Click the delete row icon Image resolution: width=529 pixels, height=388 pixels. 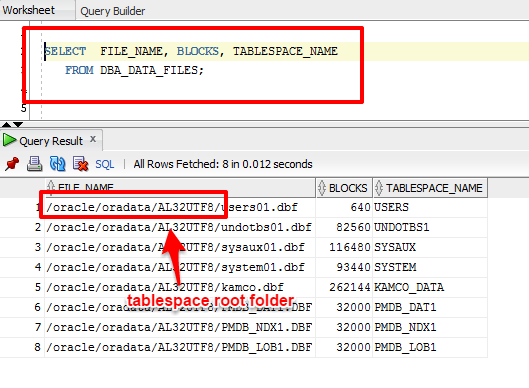click(80, 164)
